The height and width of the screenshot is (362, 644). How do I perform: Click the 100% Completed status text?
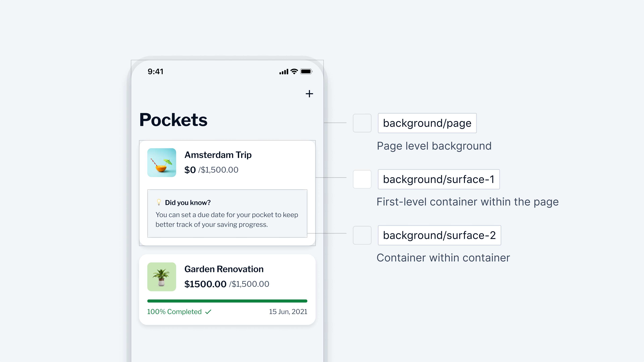click(174, 312)
